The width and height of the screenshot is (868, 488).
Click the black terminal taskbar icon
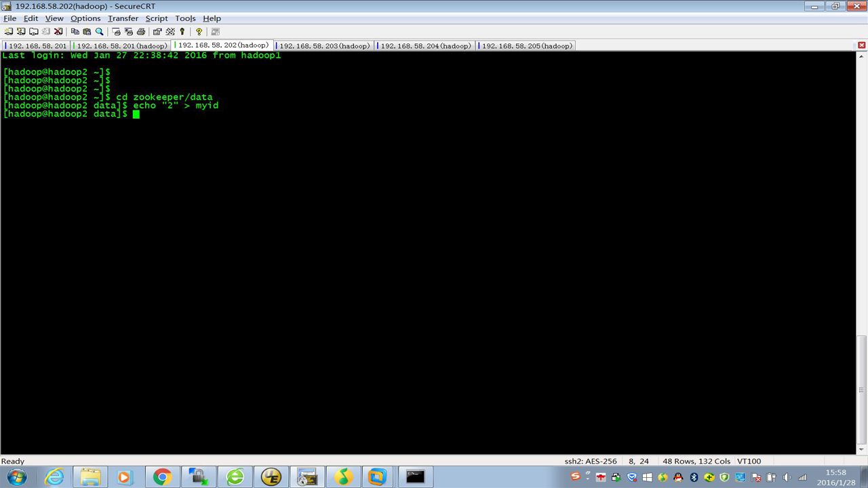[x=416, y=477]
